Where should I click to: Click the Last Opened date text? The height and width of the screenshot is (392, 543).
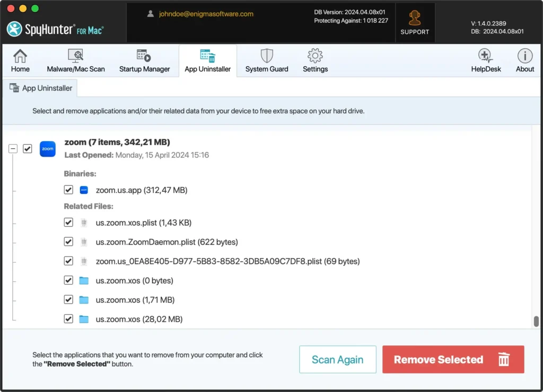click(162, 155)
